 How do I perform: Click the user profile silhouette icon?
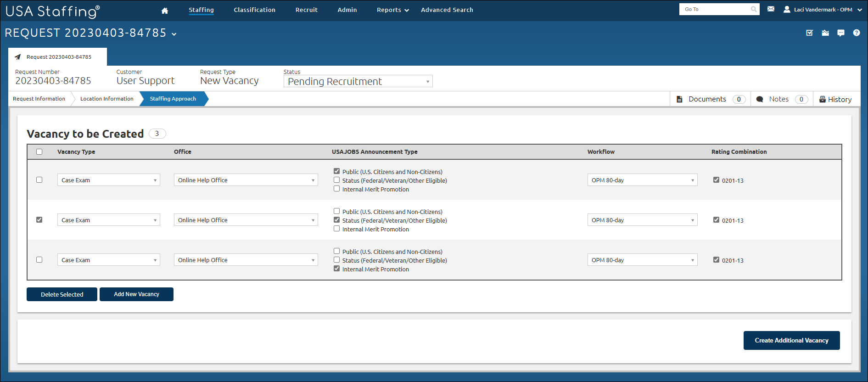(787, 9)
